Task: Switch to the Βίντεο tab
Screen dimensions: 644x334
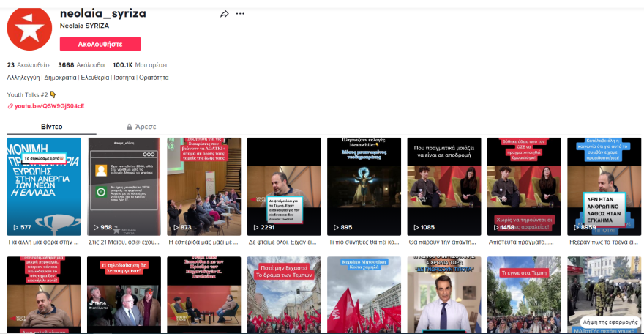Action: click(51, 127)
